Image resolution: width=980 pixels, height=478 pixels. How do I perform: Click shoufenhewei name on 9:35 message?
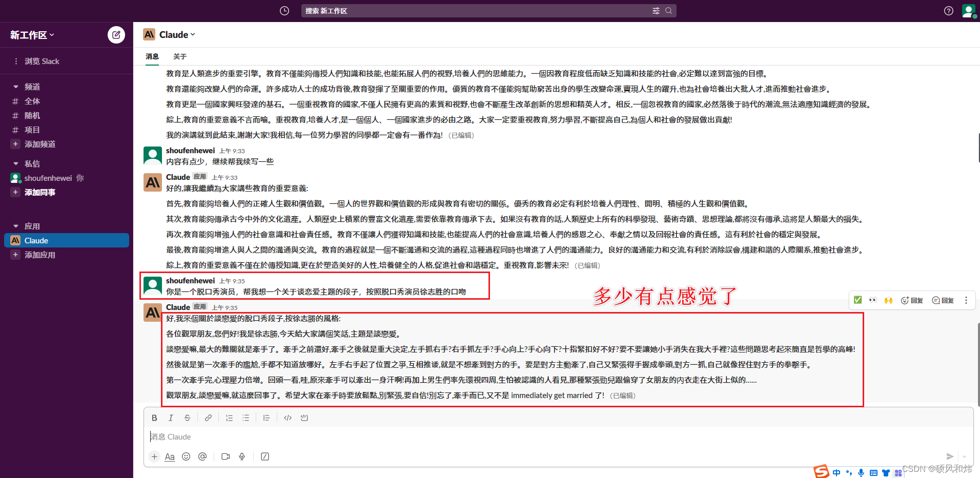(x=190, y=281)
